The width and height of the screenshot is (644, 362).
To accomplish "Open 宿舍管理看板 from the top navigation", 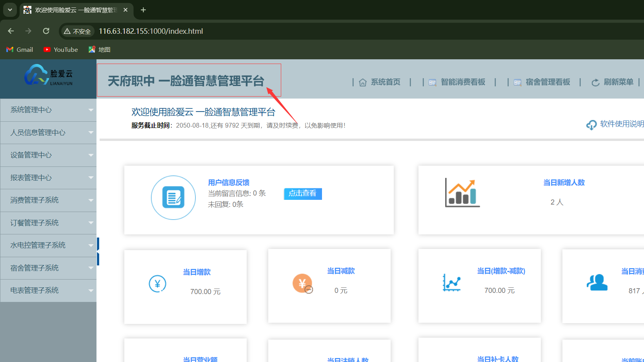I will coord(548,82).
